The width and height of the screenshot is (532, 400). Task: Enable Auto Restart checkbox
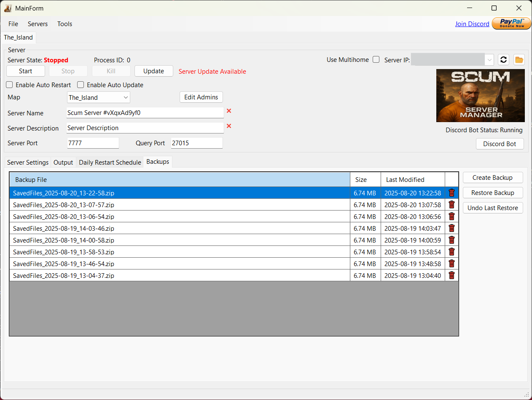tap(9, 85)
